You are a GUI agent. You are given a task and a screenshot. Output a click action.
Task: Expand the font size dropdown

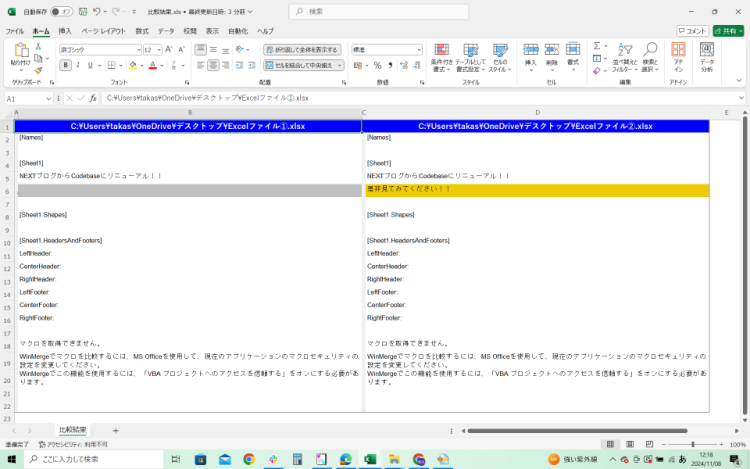pos(158,49)
